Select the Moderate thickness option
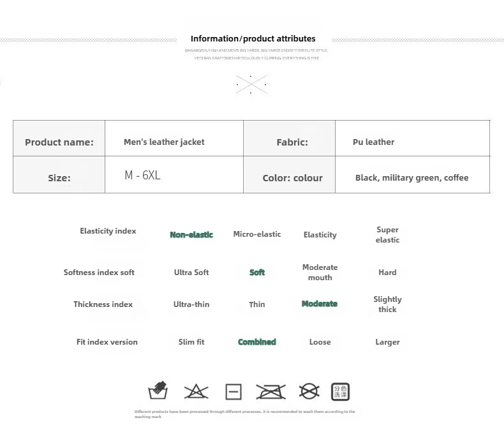 click(320, 304)
